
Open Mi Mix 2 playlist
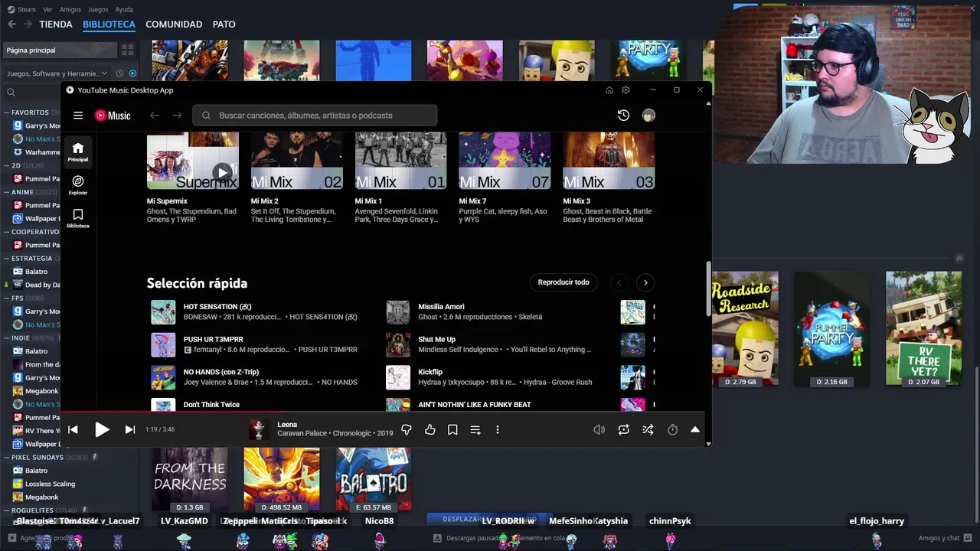pos(296,161)
